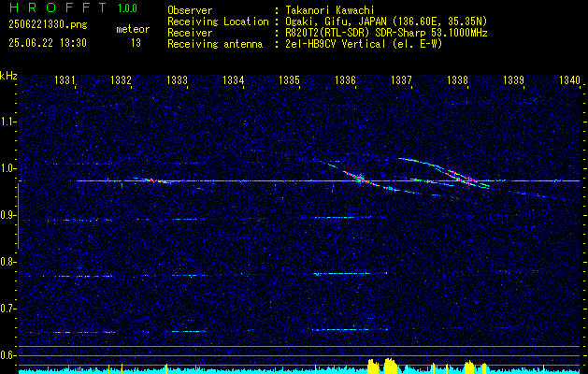Click the 0.7 kHz frequency axis label
This screenshot has width=588, height=374.
7,309
